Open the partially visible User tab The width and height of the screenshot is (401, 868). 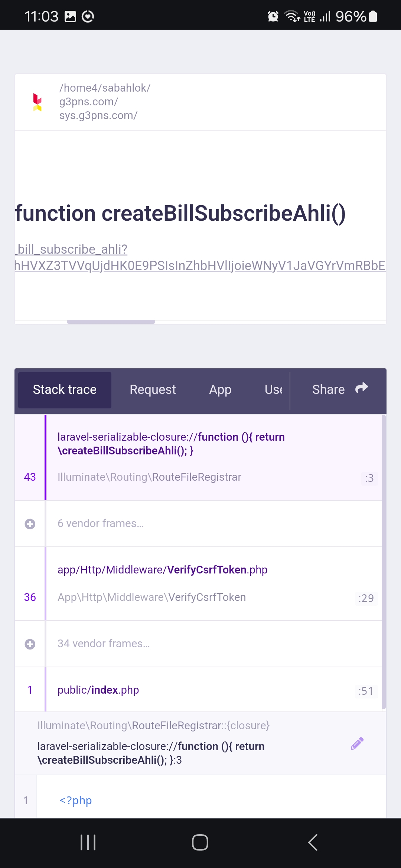pos(274,389)
